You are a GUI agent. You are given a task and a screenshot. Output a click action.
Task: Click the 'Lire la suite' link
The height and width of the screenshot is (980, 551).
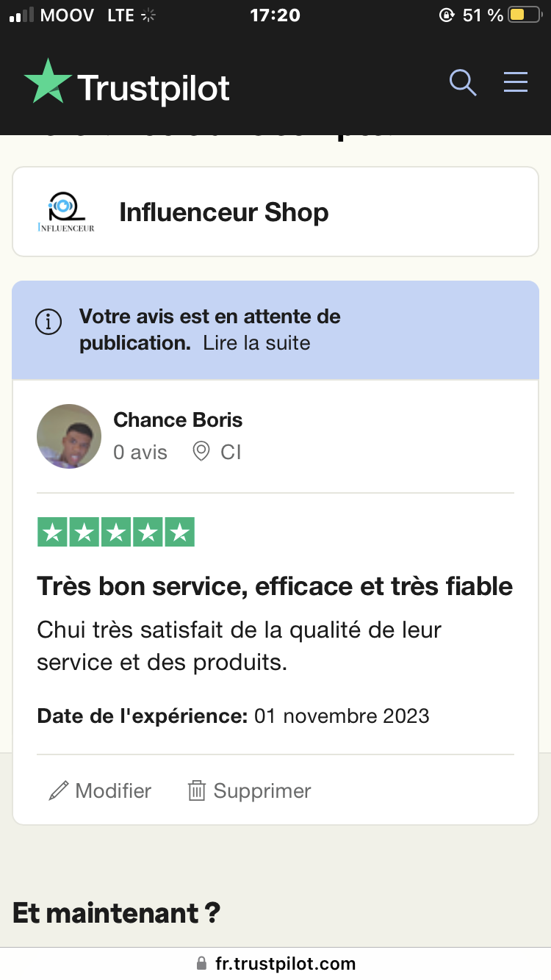tap(256, 343)
